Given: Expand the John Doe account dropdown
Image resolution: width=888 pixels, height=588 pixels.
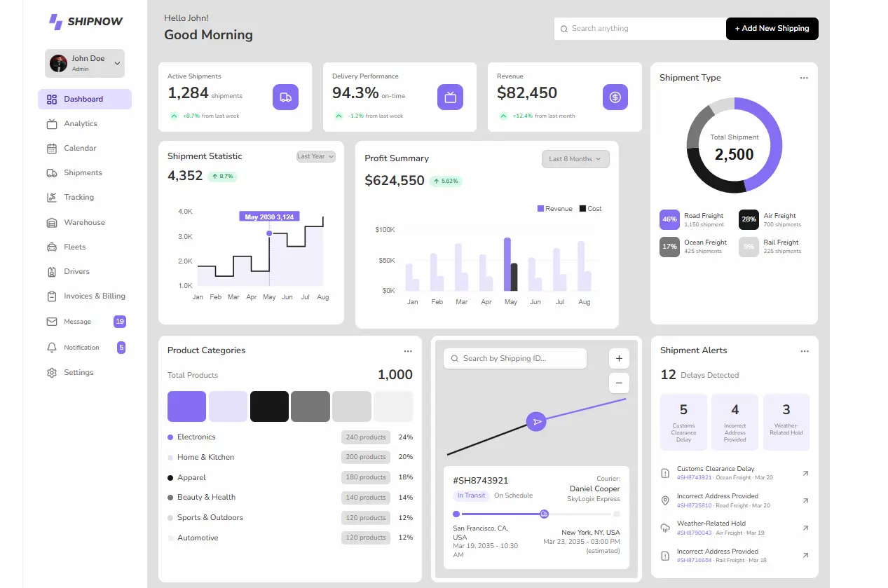Looking at the screenshot, I should (x=117, y=63).
